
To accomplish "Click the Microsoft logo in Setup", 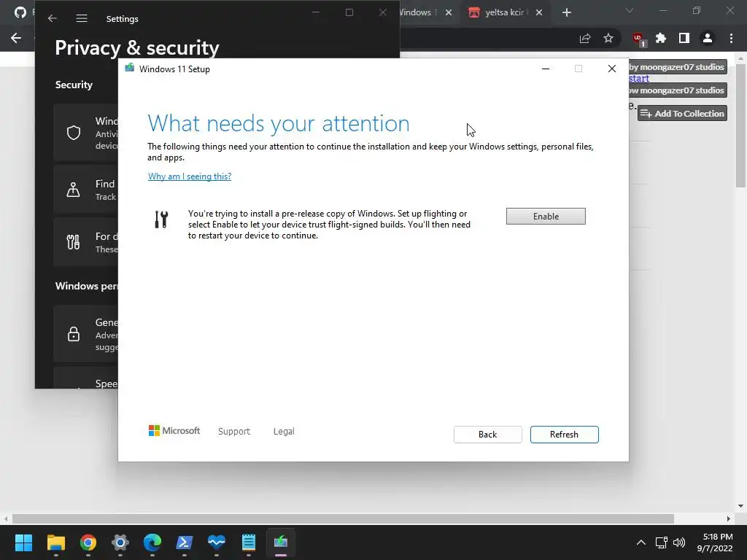I will click(x=174, y=431).
